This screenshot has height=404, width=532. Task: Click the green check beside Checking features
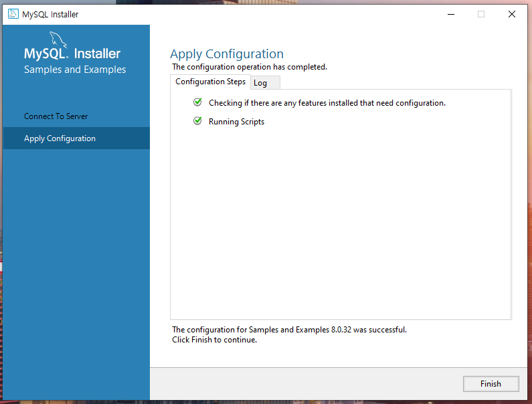(x=197, y=102)
